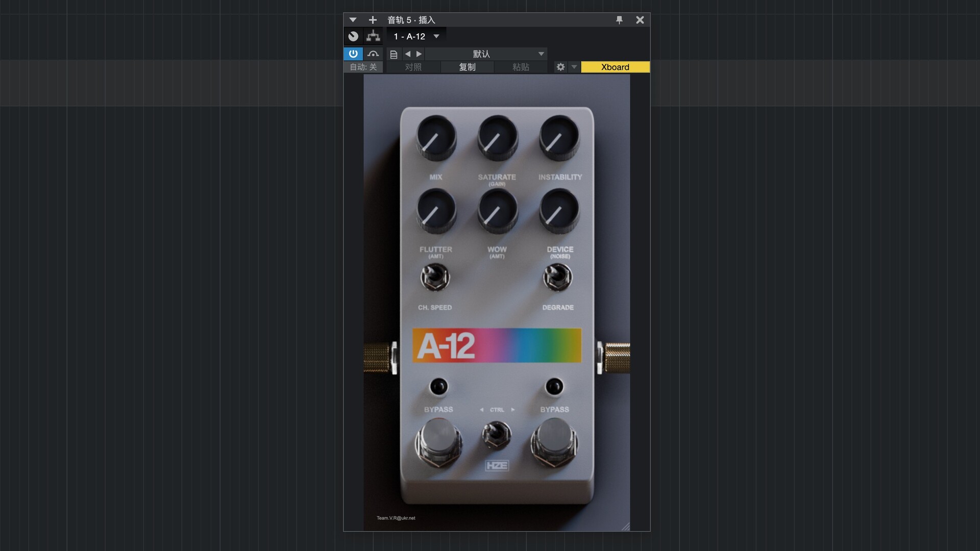Click the knob-shaped micro view icon
Viewport: 980px width, 551px height.
[353, 36]
